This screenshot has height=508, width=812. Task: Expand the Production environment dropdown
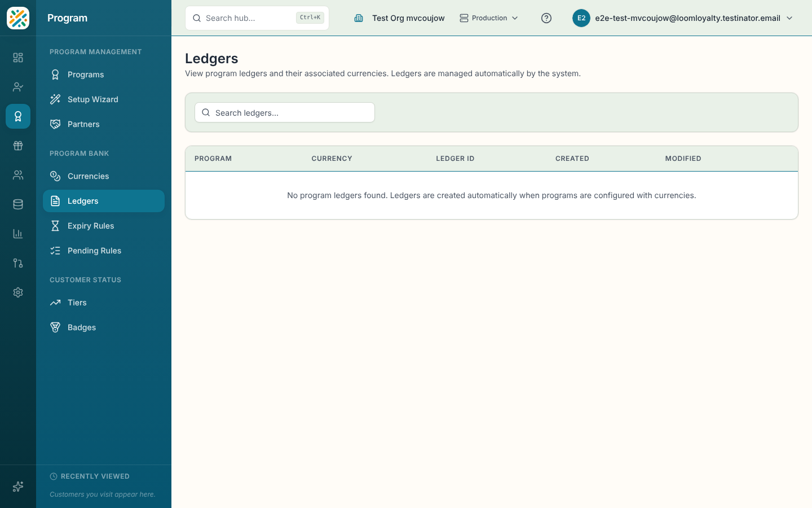489,18
